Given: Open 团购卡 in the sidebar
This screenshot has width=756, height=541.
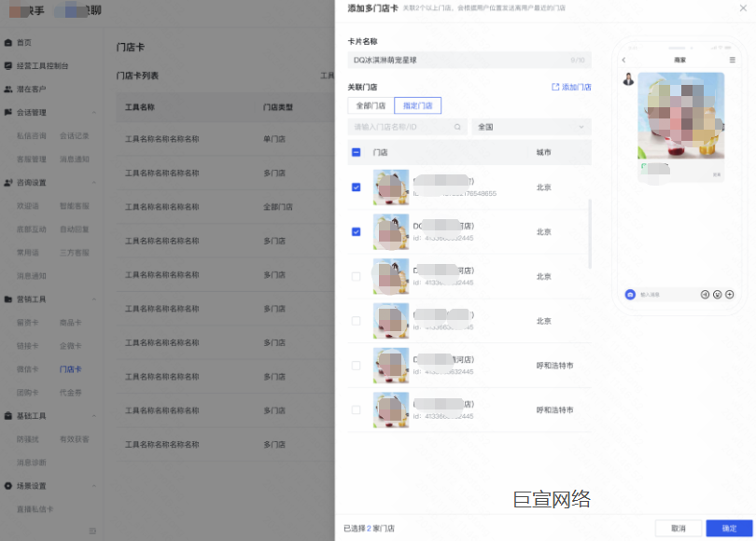Looking at the screenshot, I should point(27,393).
